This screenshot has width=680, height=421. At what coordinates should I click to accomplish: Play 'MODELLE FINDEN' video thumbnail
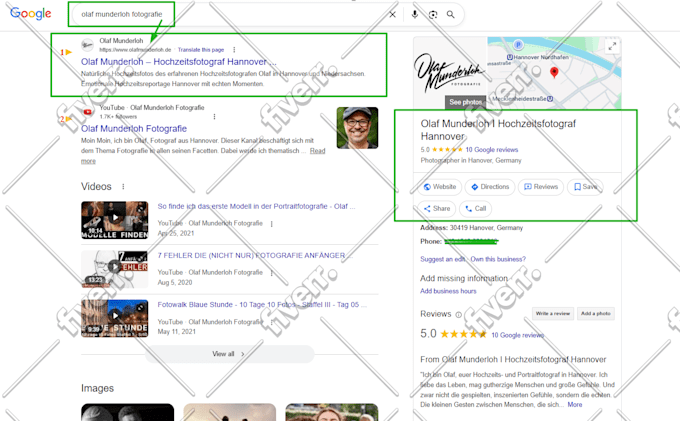coord(114,220)
